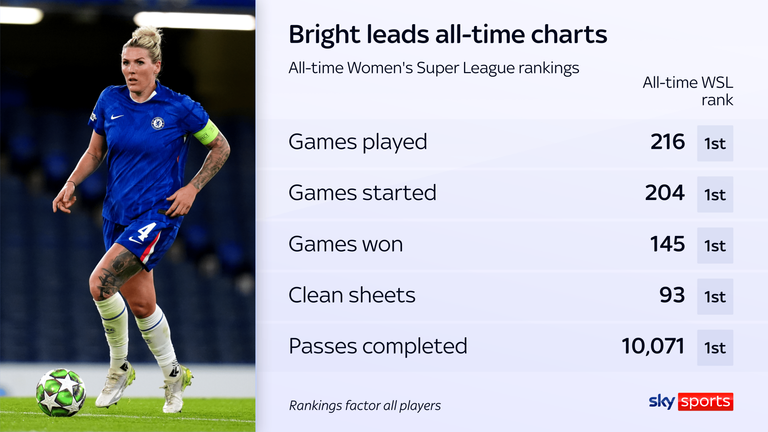Click the Sky Sports logo
Viewport: 768px width, 432px height.
coord(691,401)
